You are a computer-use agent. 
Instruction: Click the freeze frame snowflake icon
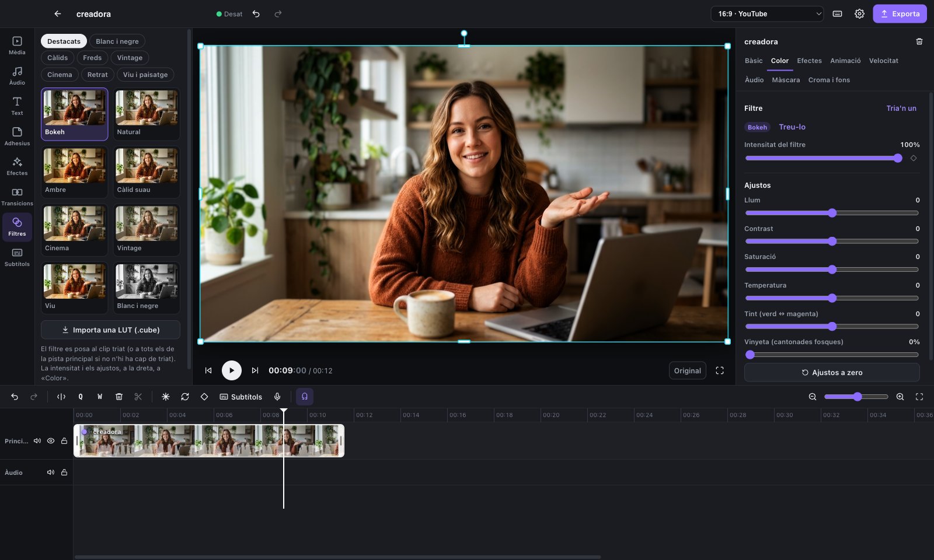[x=166, y=397]
